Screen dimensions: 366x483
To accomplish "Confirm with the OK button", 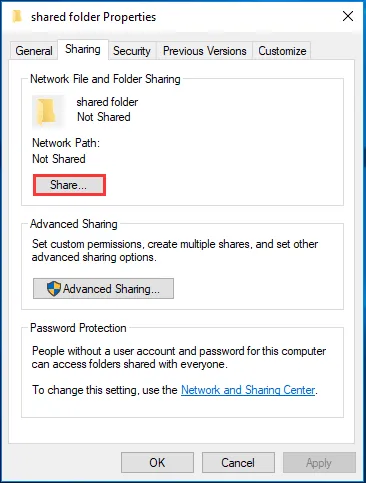I will click(x=157, y=463).
